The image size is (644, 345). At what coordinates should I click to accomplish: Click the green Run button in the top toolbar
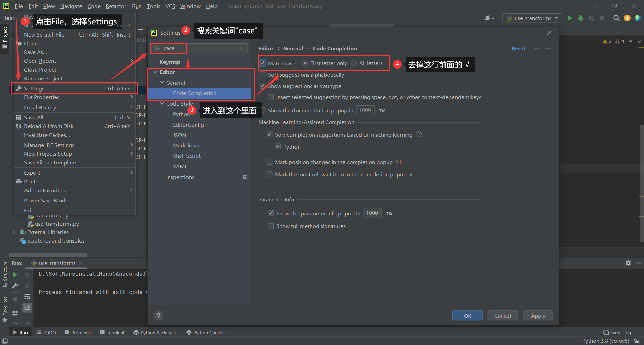(570, 18)
